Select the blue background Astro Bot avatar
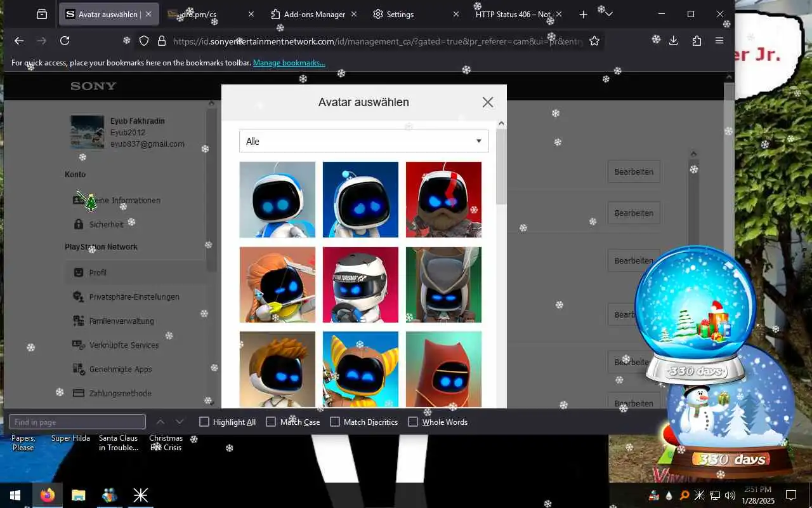812x508 pixels. (x=360, y=199)
